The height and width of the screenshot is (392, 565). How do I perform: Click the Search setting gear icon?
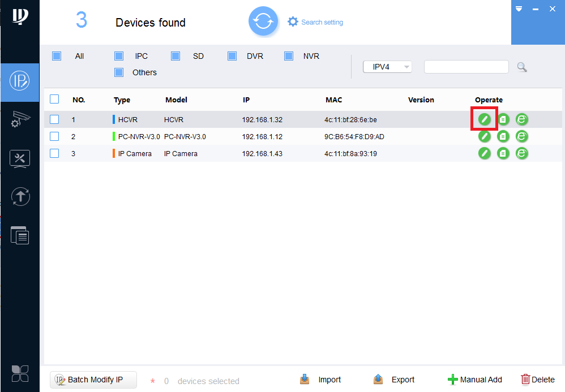click(293, 21)
